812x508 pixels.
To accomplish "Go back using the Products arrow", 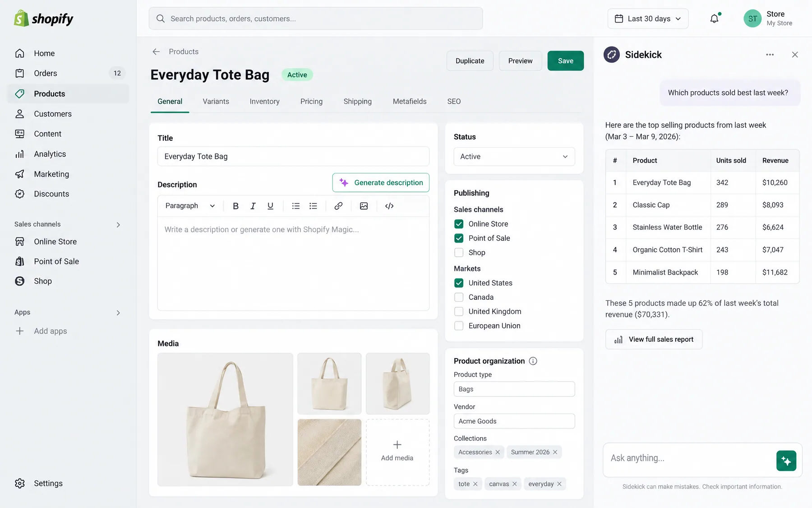I will click(156, 51).
